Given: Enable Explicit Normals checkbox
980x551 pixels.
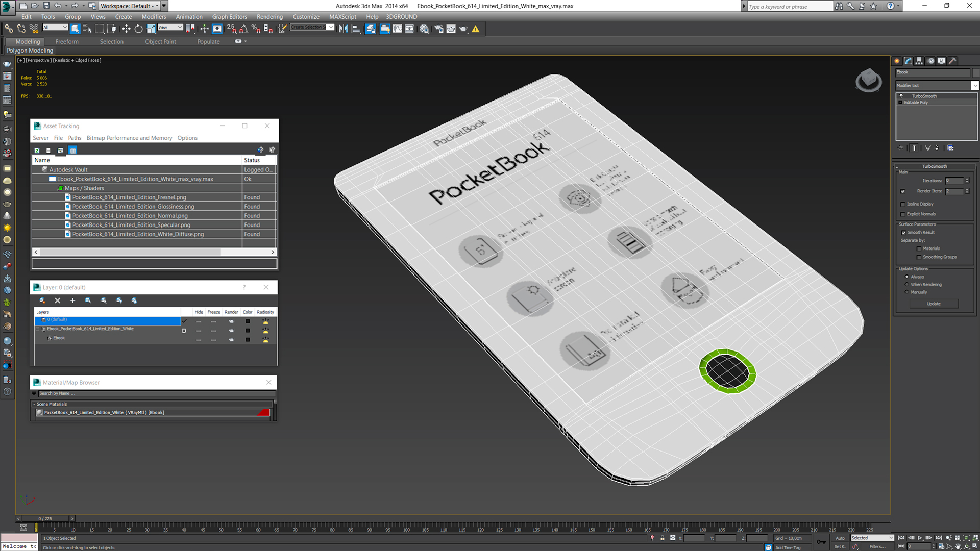Looking at the screenshot, I should [x=903, y=214].
